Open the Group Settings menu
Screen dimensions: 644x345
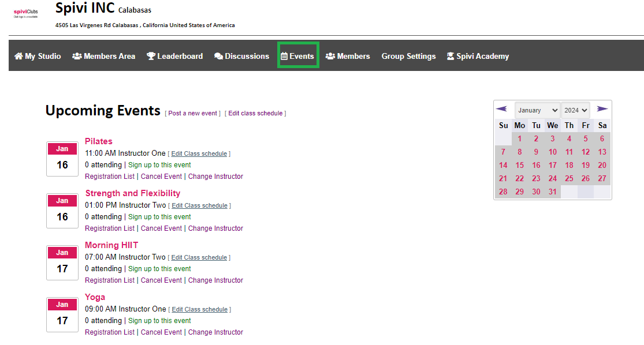tap(408, 57)
